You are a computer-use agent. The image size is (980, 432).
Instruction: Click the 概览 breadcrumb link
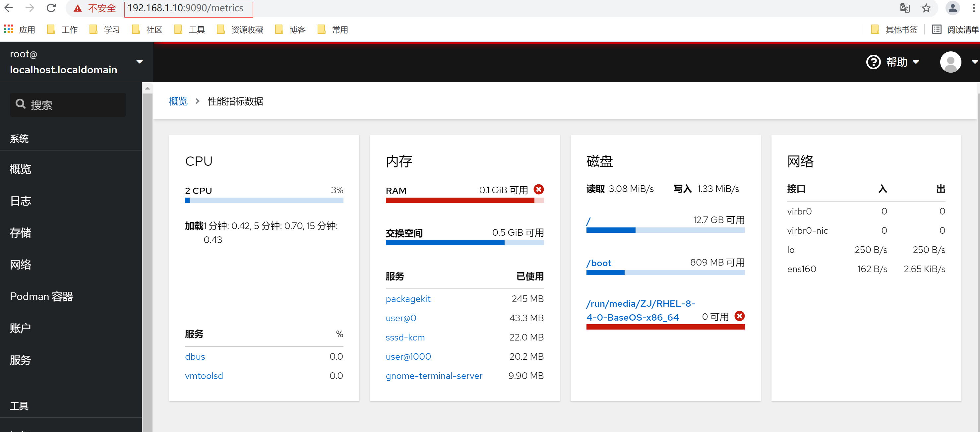point(178,101)
